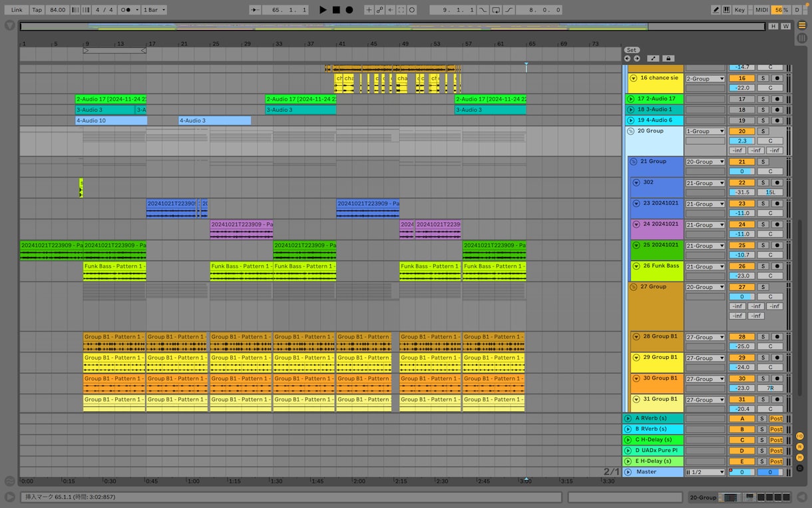Stop playback using the square Stop button

[336, 10]
